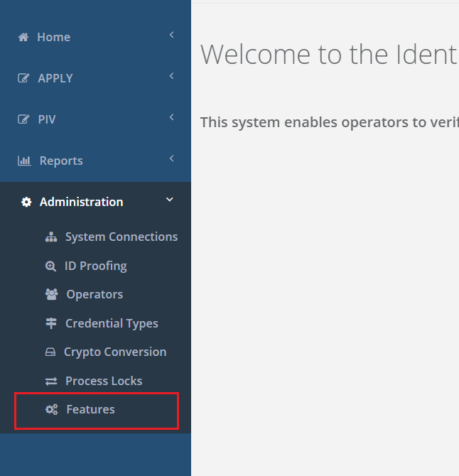Click the Home house icon
Screen dimensions: 459x476
click(23, 37)
